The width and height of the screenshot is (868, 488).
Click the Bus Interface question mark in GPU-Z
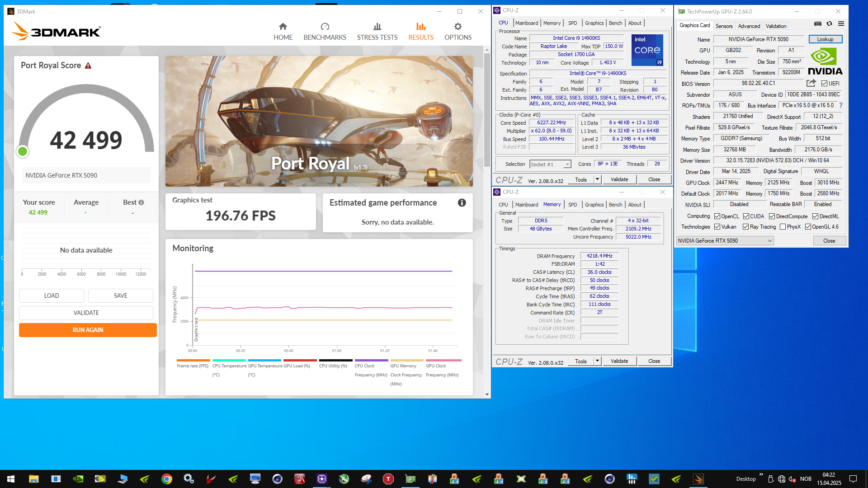pos(841,105)
